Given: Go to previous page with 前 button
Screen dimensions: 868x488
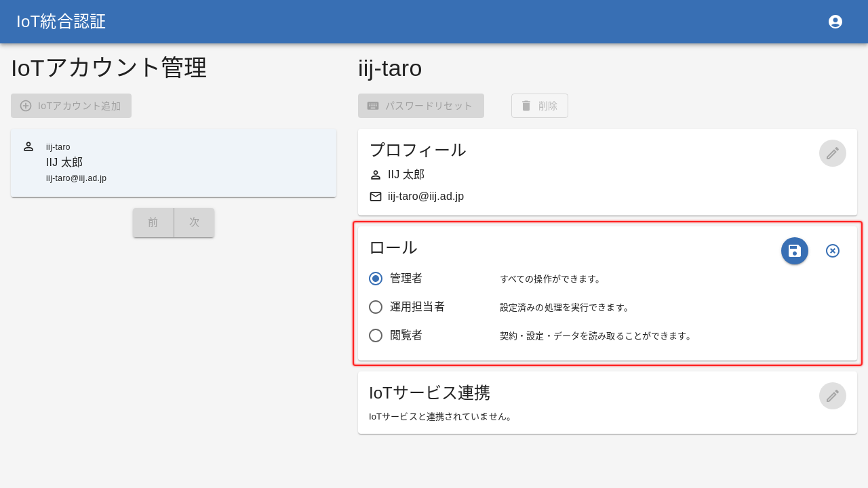Looking at the screenshot, I should (153, 222).
